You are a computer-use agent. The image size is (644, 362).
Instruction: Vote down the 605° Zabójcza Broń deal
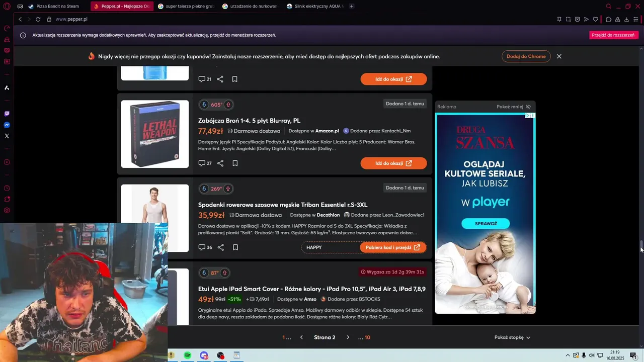click(x=204, y=105)
